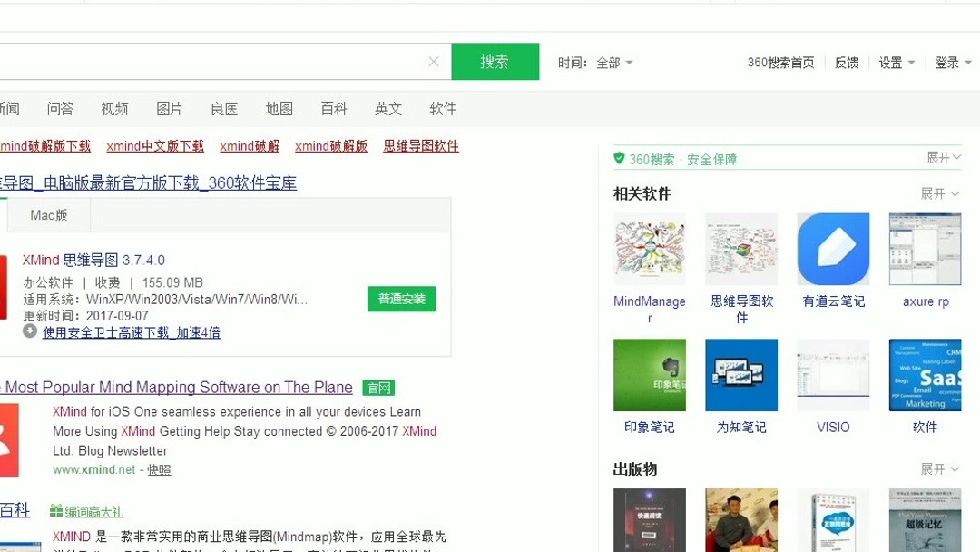Click the green 普通安装 install button
The image size is (980, 552).
(x=401, y=298)
